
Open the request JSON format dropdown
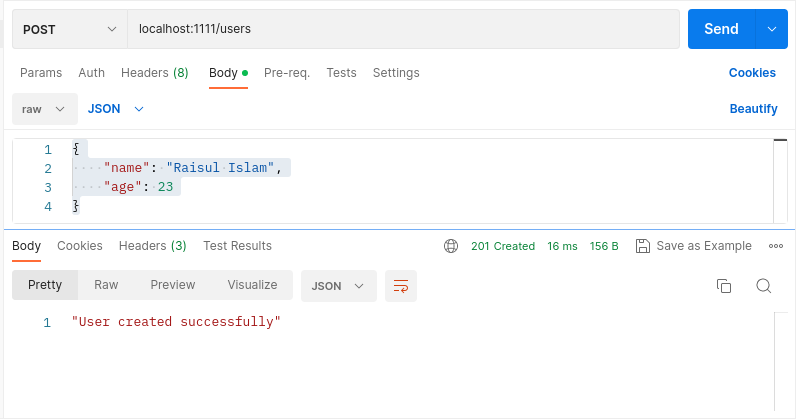point(116,108)
